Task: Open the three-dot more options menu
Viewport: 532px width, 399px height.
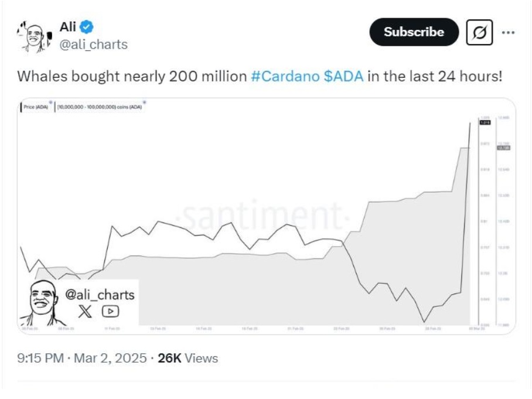Action: [x=509, y=33]
